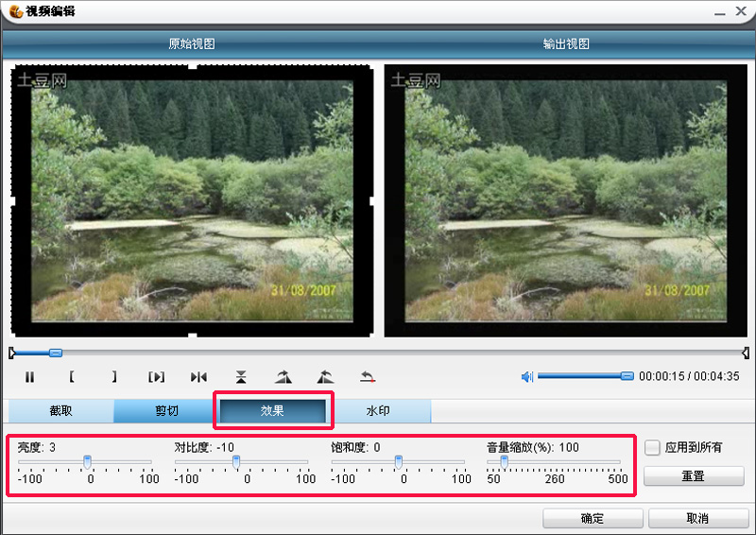Flip the video horizontally
Image resolution: width=756 pixels, height=535 pixels.
pos(198,377)
